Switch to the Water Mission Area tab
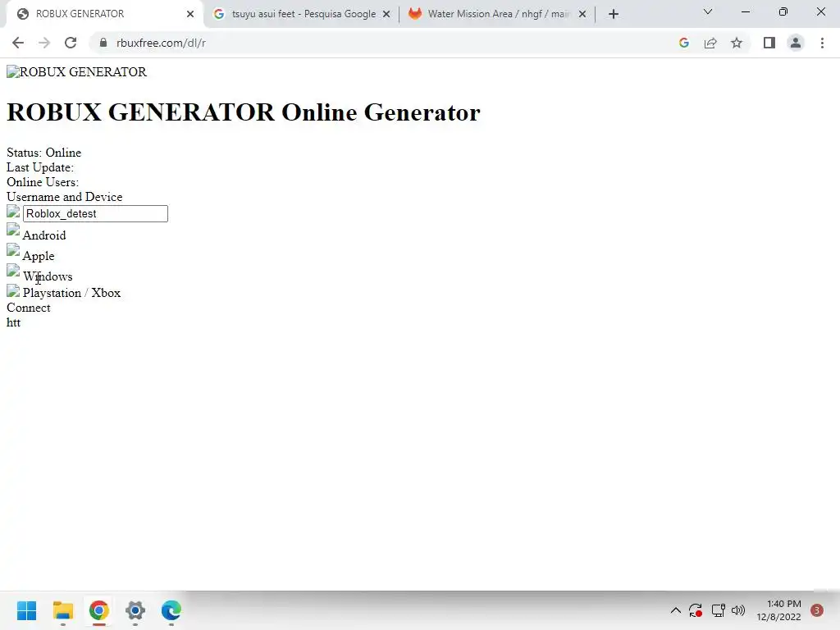 click(x=497, y=14)
